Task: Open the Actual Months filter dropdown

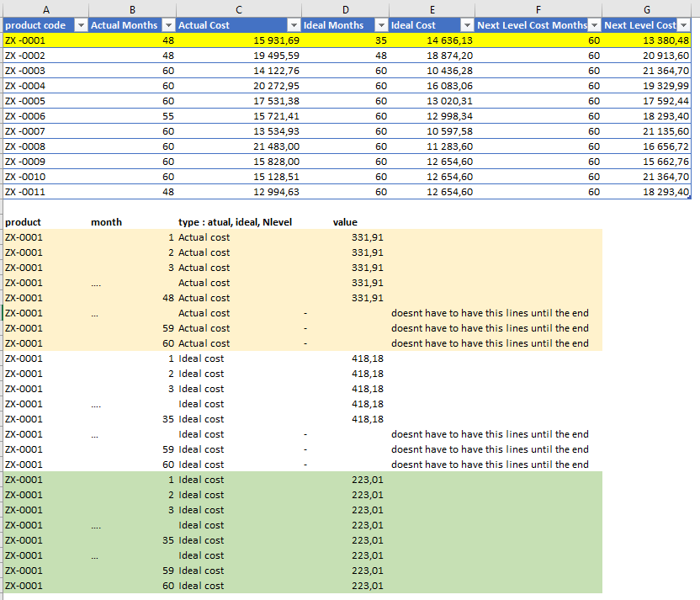Action: [x=168, y=25]
